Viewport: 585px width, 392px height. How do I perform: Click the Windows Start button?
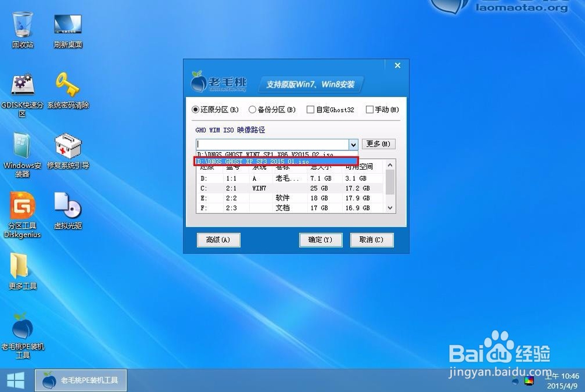tap(16, 380)
